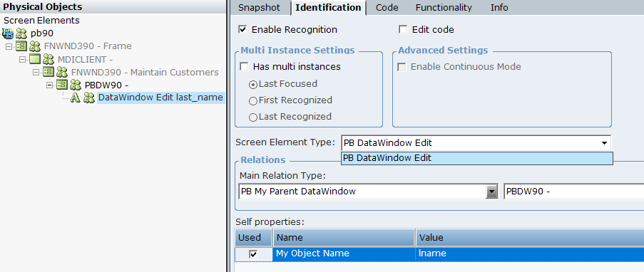Click the Used column header
The height and width of the screenshot is (272, 644).
[253, 238]
